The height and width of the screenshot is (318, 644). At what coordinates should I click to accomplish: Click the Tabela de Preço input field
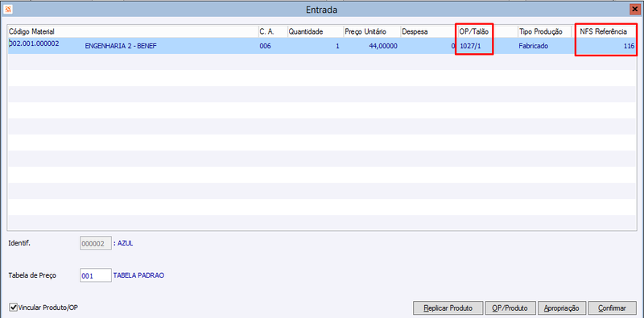pyautogui.click(x=95, y=275)
